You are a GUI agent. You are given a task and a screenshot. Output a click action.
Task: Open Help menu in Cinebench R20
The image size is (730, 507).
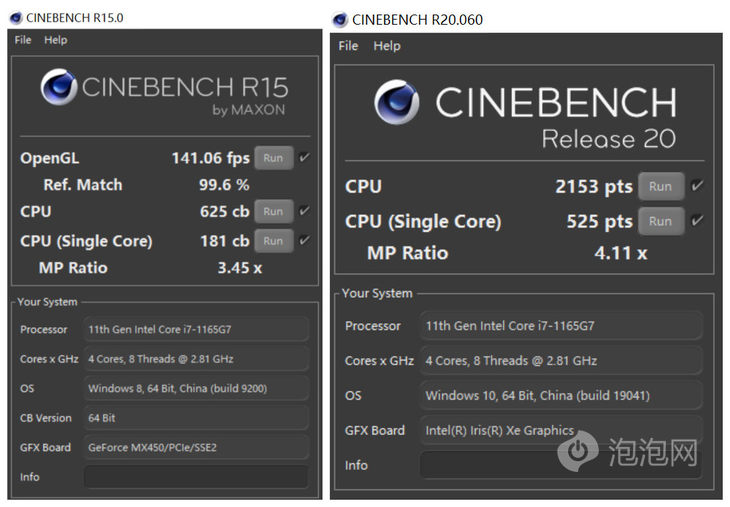point(387,46)
